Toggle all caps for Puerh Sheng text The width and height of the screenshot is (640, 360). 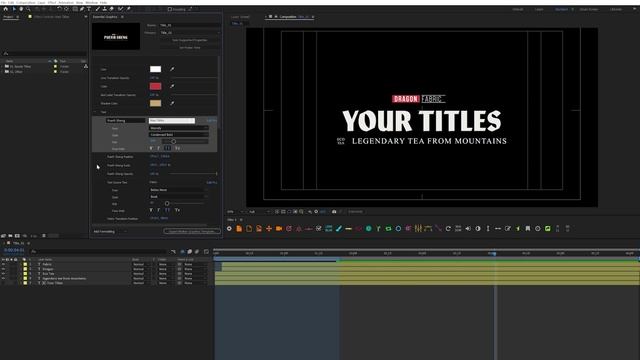pyautogui.click(x=168, y=148)
